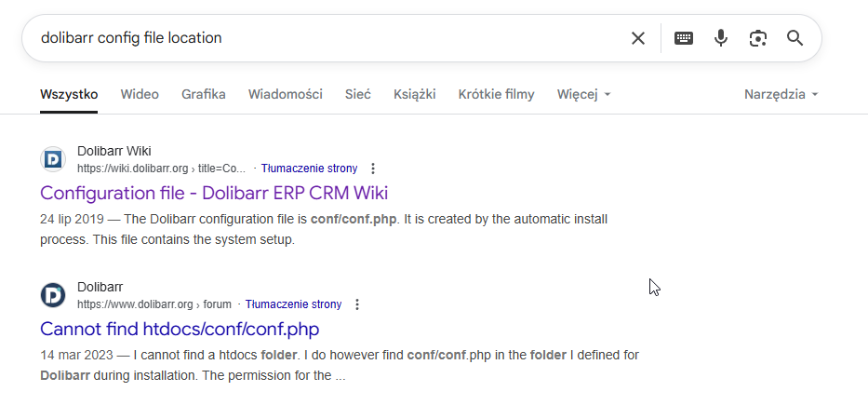Open Cannot find htdocs/conf/conf.php result
The height and width of the screenshot is (405, 868).
(180, 329)
